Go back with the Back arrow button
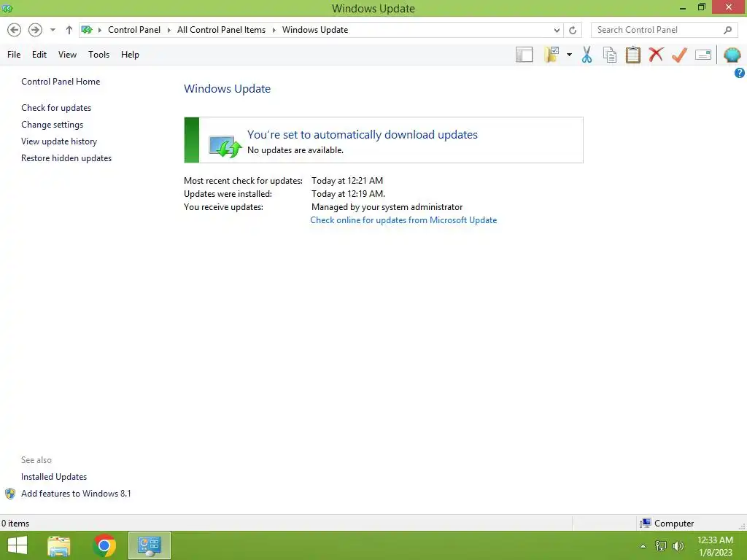 pyautogui.click(x=15, y=30)
